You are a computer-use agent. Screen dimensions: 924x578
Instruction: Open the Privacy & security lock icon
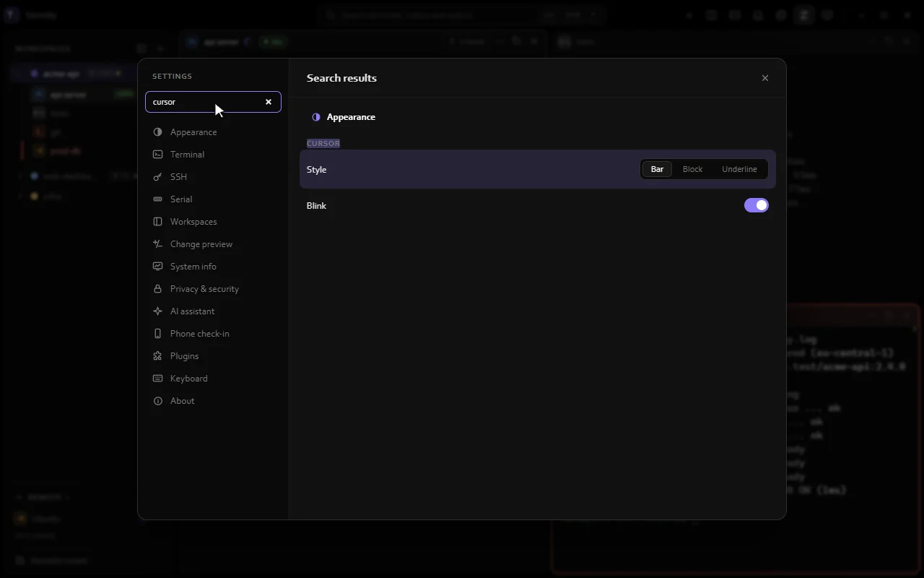point(157,289)
